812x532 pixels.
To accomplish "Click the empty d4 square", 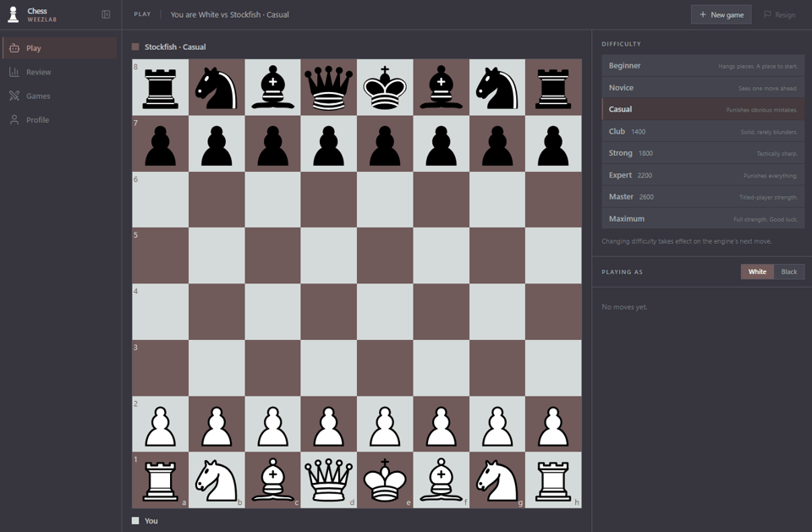I will tap(329, 311).
